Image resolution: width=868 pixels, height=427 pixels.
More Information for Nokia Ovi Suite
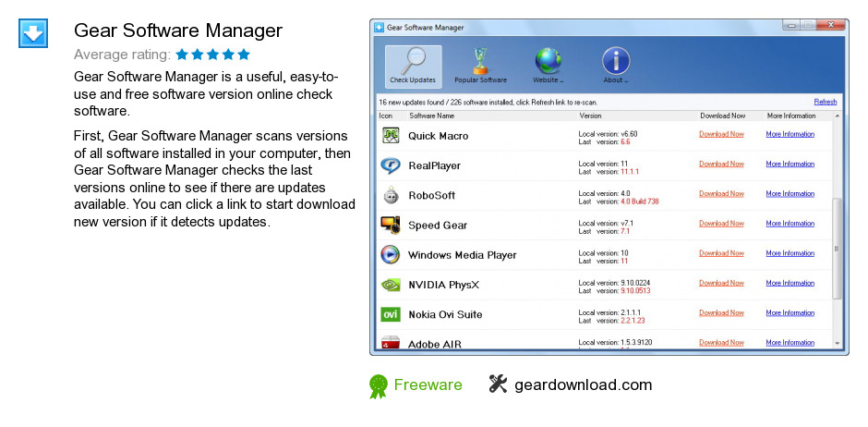790,313
